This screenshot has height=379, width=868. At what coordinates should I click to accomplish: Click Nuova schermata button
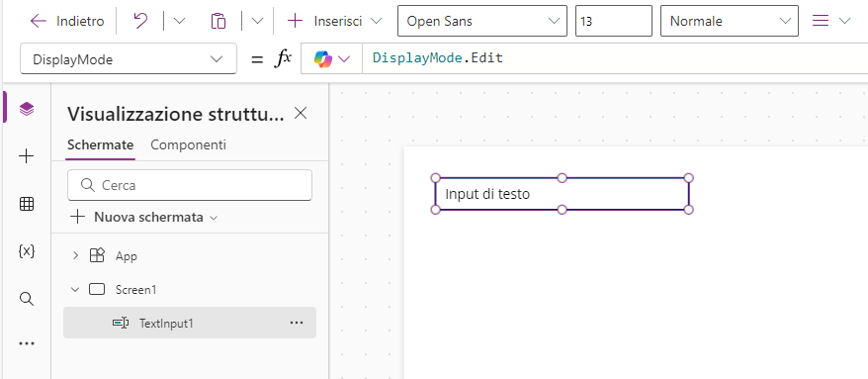144,217
